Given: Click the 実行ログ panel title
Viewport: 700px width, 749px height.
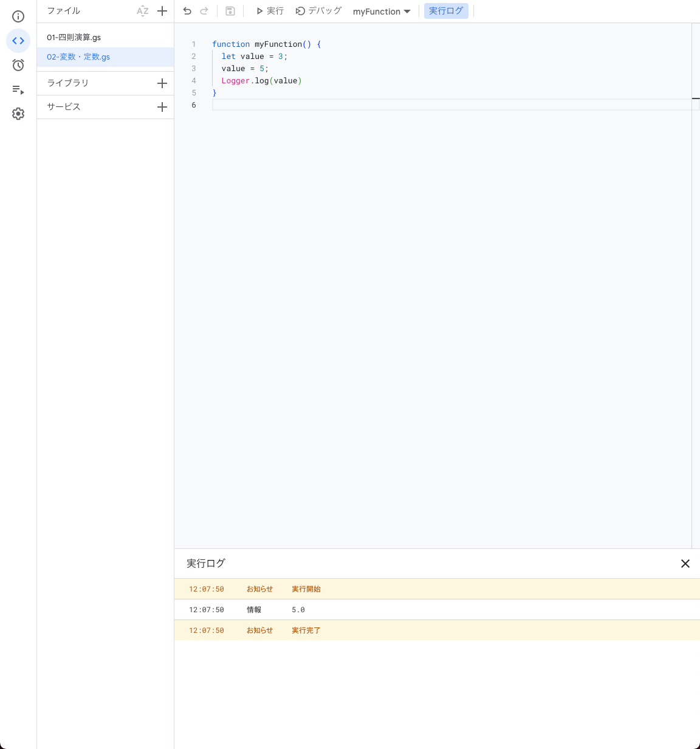Looking at the screenshot, I should tap(206, 564).
